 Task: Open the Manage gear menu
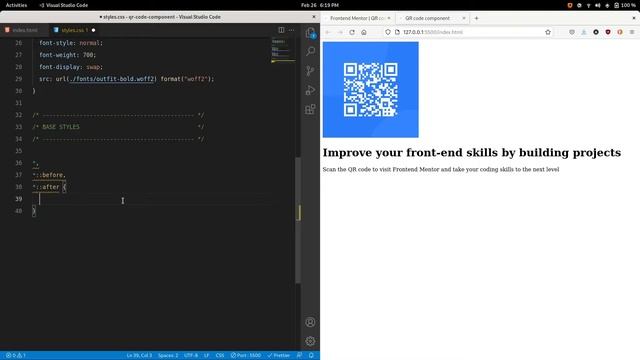[x=310, y=341]
